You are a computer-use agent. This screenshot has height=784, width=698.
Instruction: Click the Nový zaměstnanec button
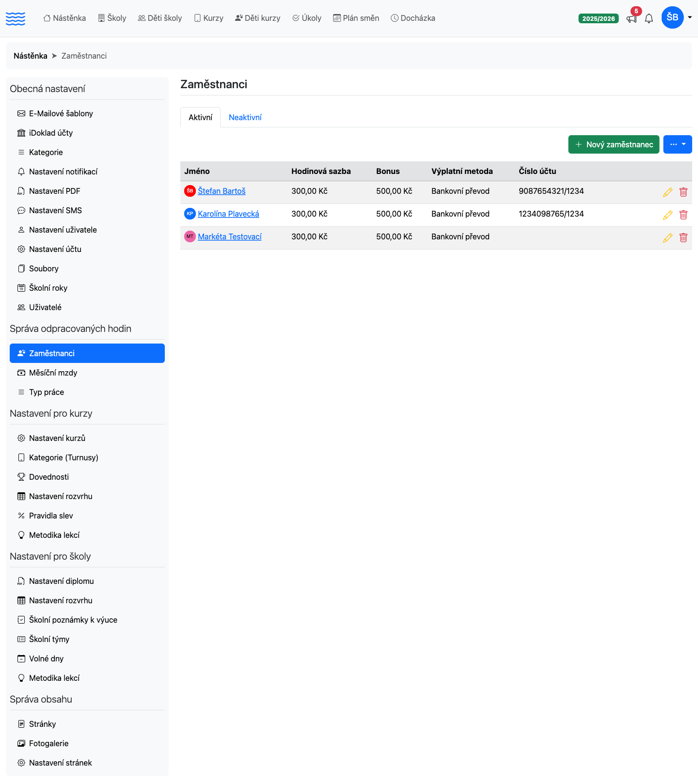pyautogui.click(x=614, y=144)
